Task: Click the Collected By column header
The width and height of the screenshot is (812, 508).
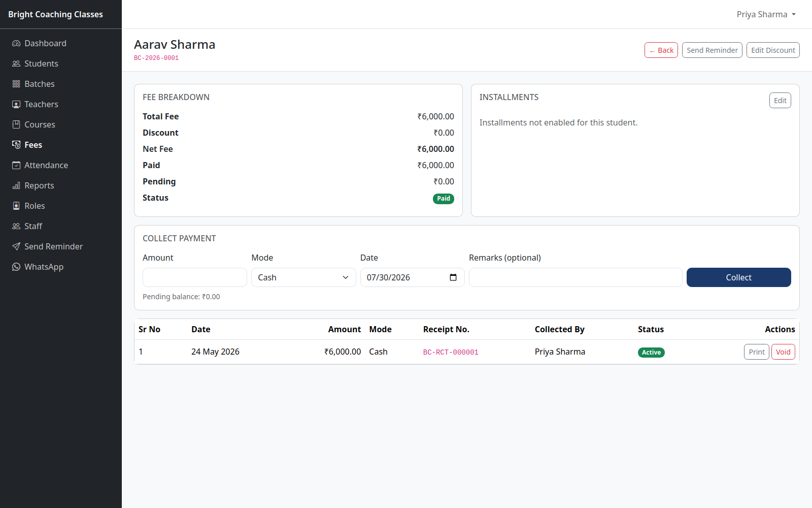Action: tap(560, 329)
